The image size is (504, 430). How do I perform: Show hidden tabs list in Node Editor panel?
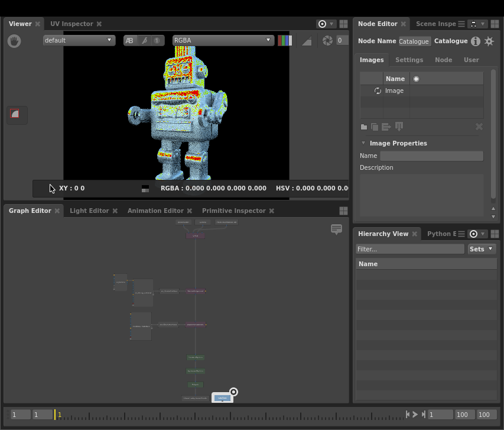461,24
